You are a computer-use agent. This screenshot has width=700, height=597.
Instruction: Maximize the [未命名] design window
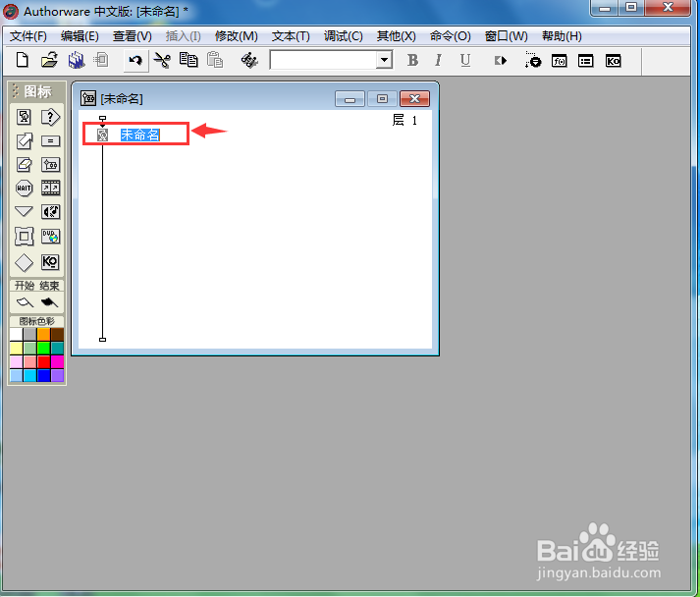[x=382, y=98]
